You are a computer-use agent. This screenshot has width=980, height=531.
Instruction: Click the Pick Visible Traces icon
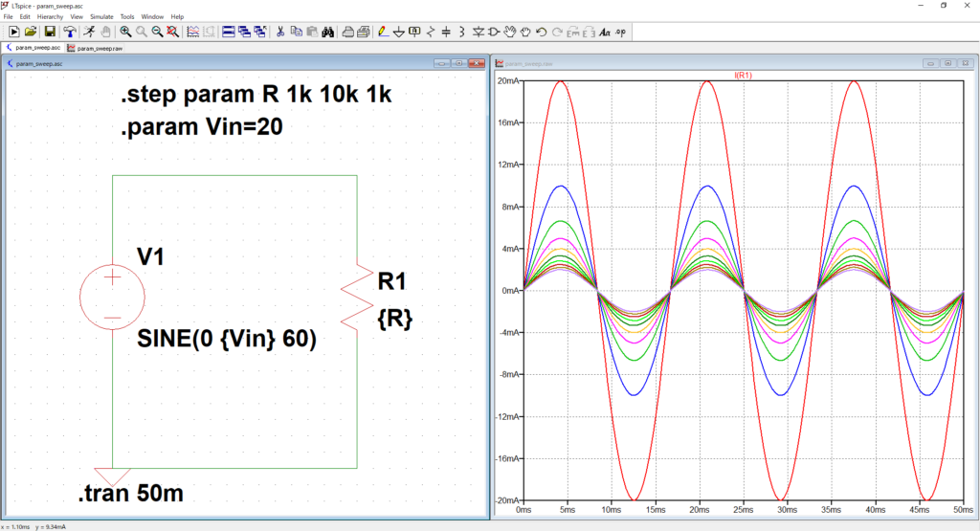click(x=193, y=32)
